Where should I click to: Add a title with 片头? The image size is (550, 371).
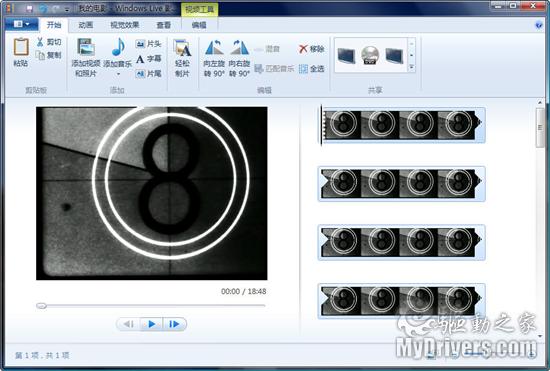pyautogui.click(x=148, y=44)
